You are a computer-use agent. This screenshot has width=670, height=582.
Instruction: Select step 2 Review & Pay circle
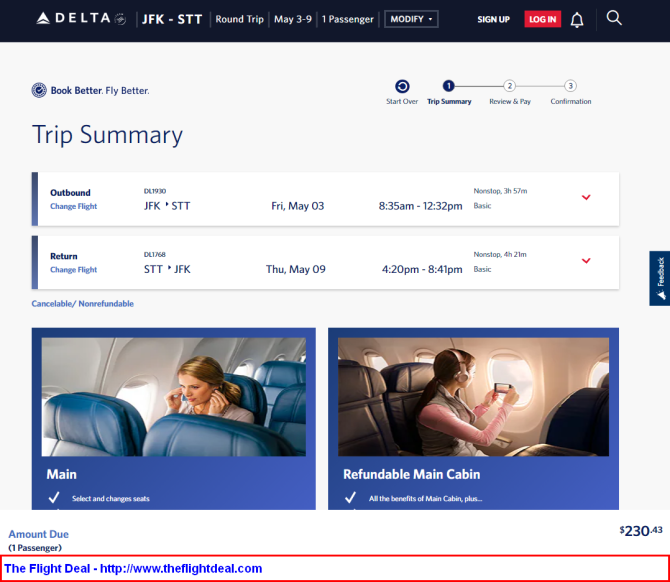coord(509,86)
